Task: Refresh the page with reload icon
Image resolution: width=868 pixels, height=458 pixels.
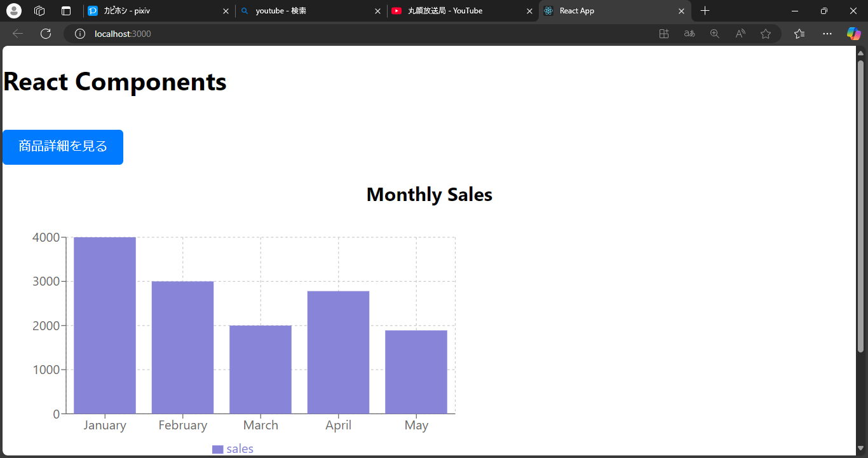Action: point(46,34)
